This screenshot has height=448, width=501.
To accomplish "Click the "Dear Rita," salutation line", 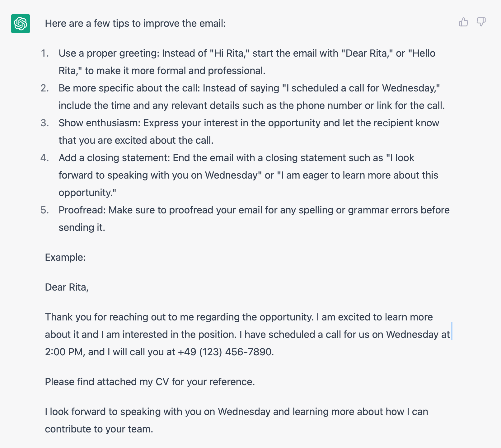I will pyautogui.click(x=67, y=287).
